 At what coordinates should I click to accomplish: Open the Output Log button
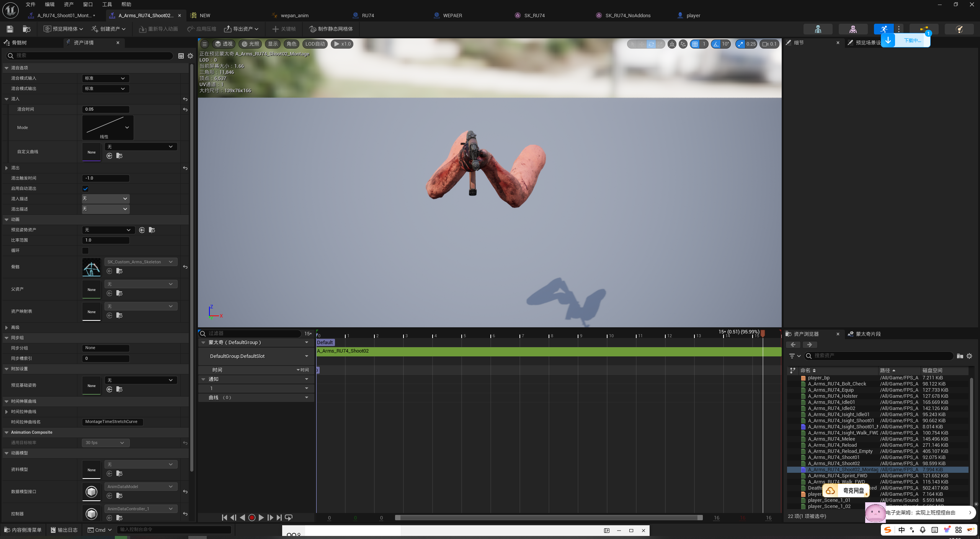point(64,530)
